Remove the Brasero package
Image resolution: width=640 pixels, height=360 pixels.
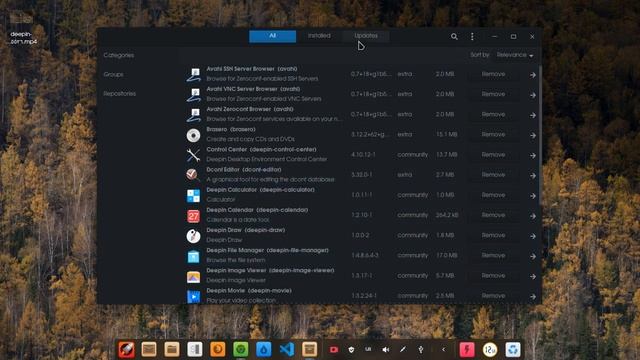(x=493, y=134)
